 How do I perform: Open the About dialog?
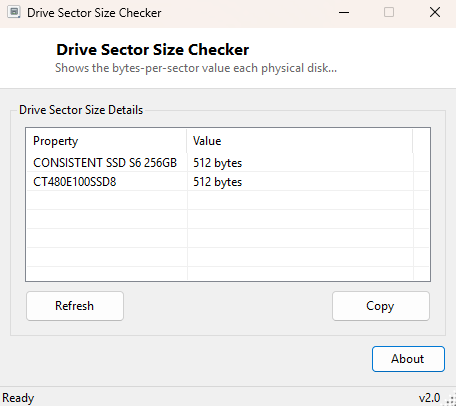pyautogui.click(x=408, y=359)
